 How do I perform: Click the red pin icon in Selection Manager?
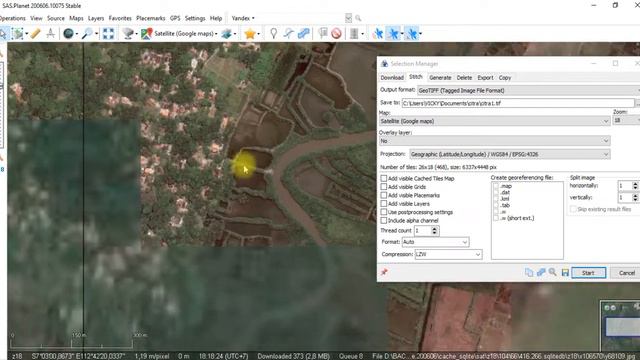click(384, 272)
